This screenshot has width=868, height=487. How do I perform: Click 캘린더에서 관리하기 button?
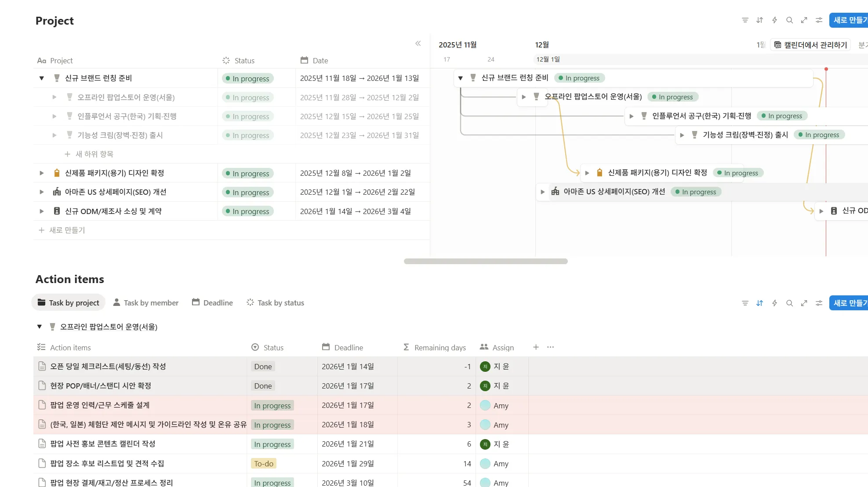pyautogui.click(x=810, y=45)
